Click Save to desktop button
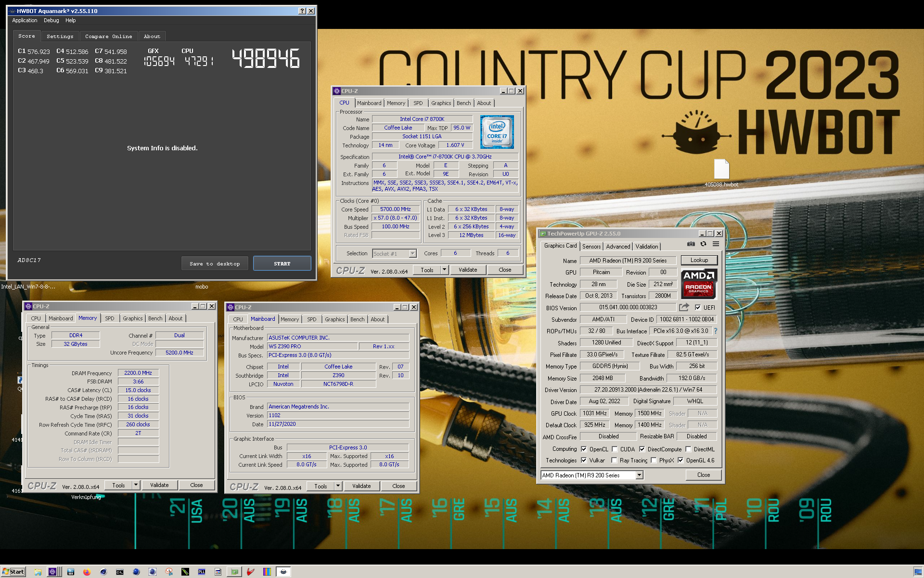924x578 pixels. (x=215, y=263)
